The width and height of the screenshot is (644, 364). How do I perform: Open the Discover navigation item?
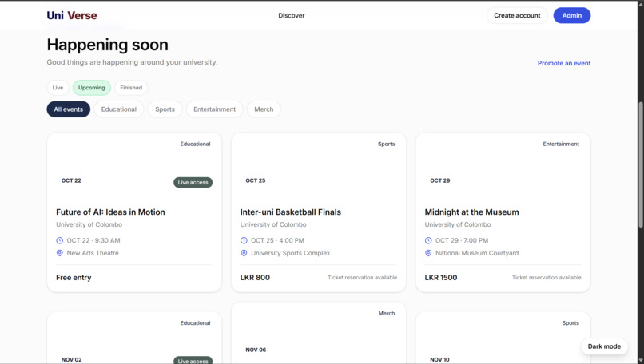tap(291, 15)
